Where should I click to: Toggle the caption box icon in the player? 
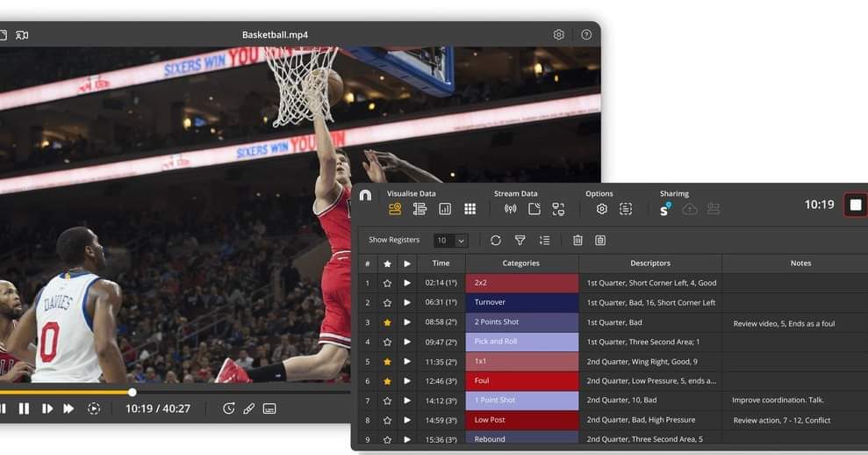(269, 409)
